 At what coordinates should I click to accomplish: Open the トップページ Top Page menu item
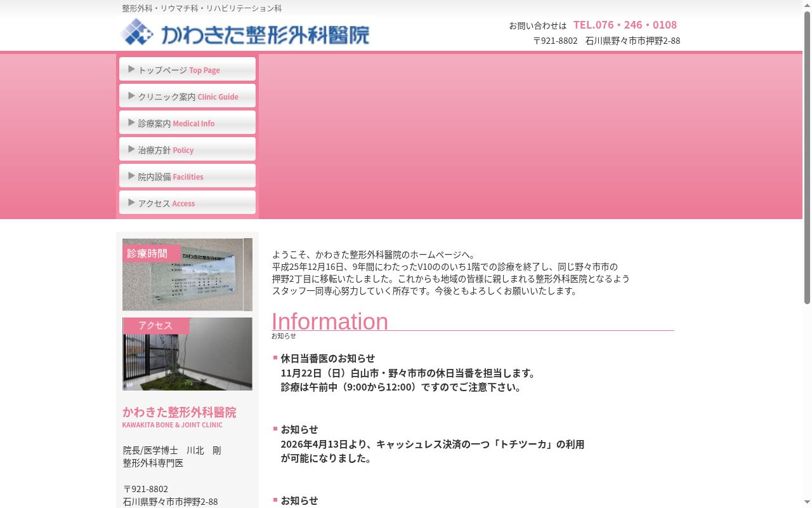pos(187,69)
